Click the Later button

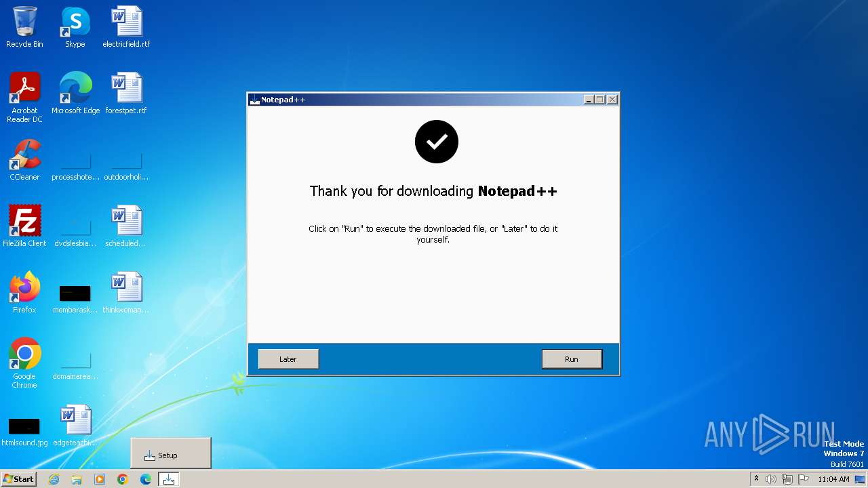pyautogui.click(x=288, y=359)
